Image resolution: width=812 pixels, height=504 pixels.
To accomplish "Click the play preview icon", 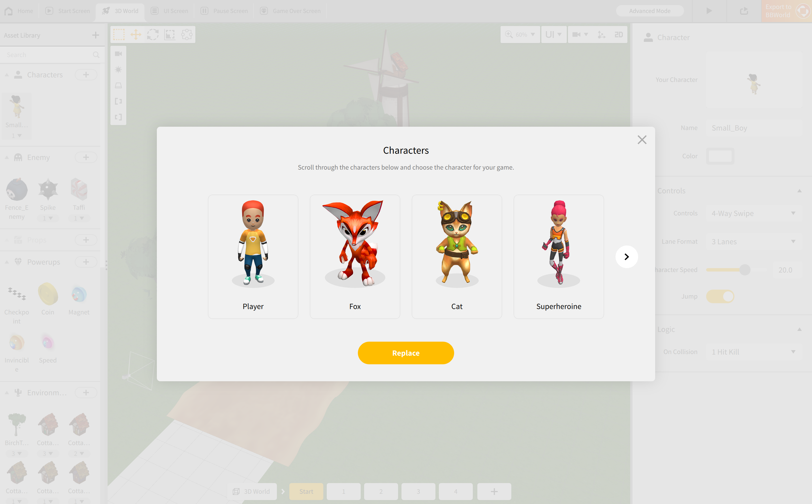I will point(709,11).
